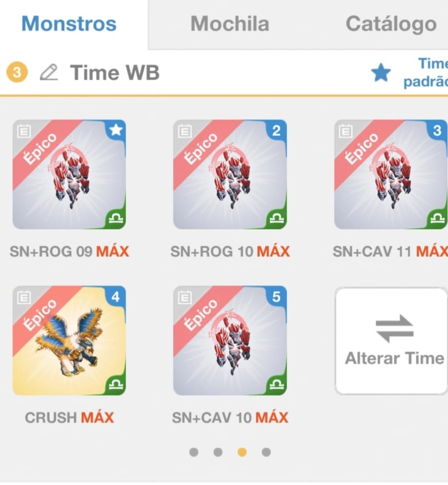Select the first page indicator dot
The width and height of the screenshot is (448, 485).
pos(193,452)
